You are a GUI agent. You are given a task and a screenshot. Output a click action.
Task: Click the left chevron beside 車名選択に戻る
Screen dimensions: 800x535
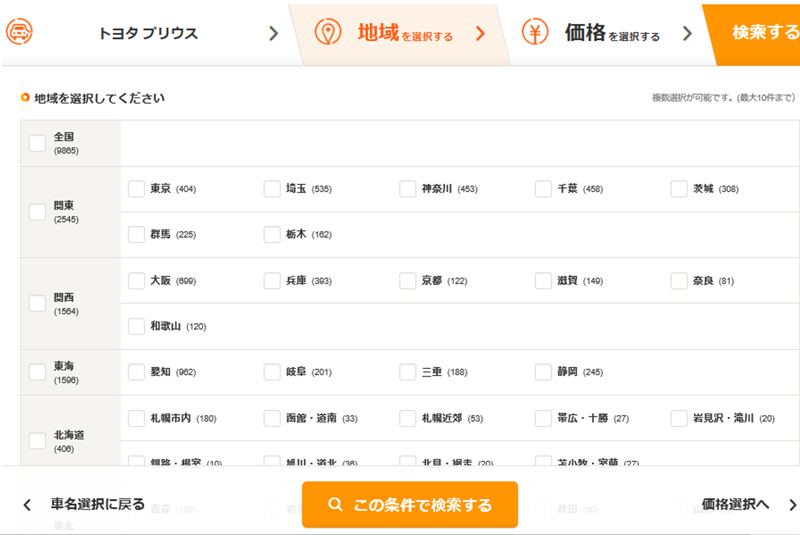(27, 505)
